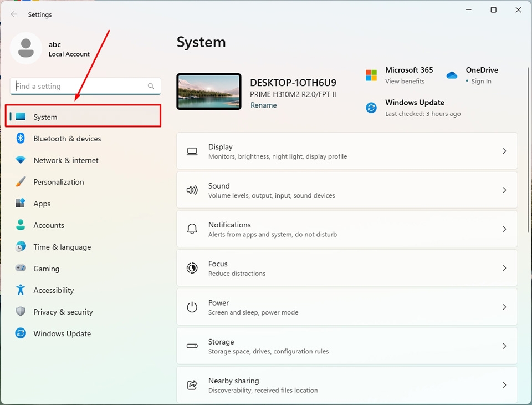Click the Privacy shield icon
The width and height of the screenshot is (532, 405).
(x=21, y=312)
